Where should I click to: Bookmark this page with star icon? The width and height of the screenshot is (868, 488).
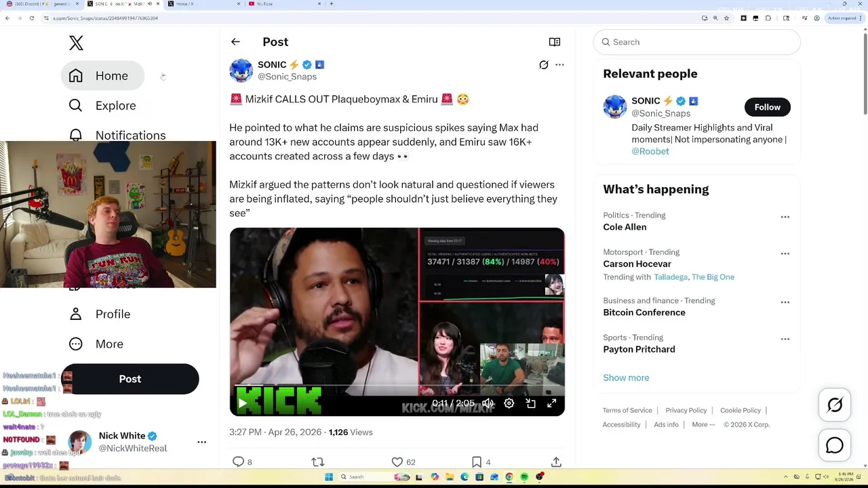tap(726, 18)
